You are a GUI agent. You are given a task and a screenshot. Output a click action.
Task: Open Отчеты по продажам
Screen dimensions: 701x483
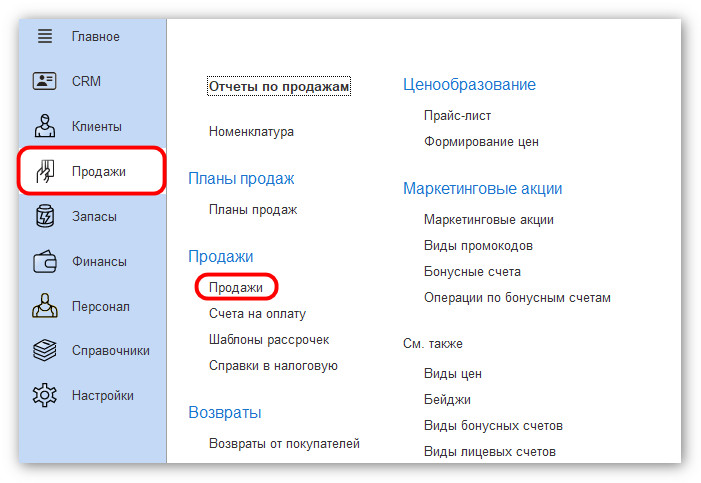[x=279, y=86]
